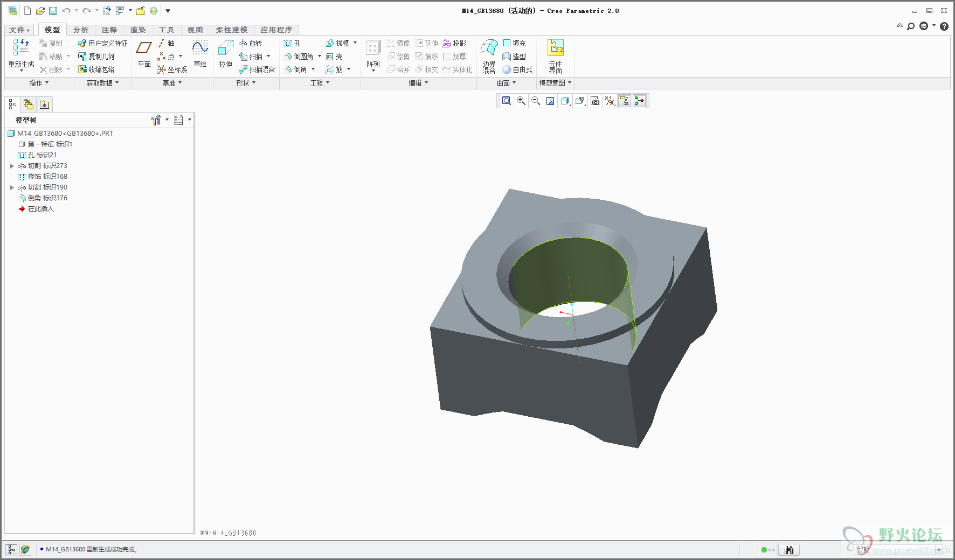Select the Axis (轴) datum tool
The image size is (955, 560).
coord(166,43)
